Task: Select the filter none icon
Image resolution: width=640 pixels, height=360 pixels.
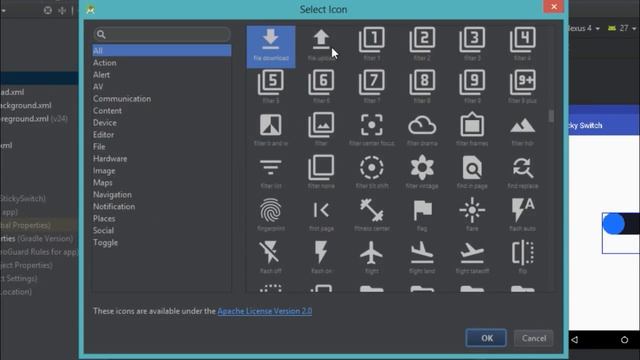Action: (321, 167)
